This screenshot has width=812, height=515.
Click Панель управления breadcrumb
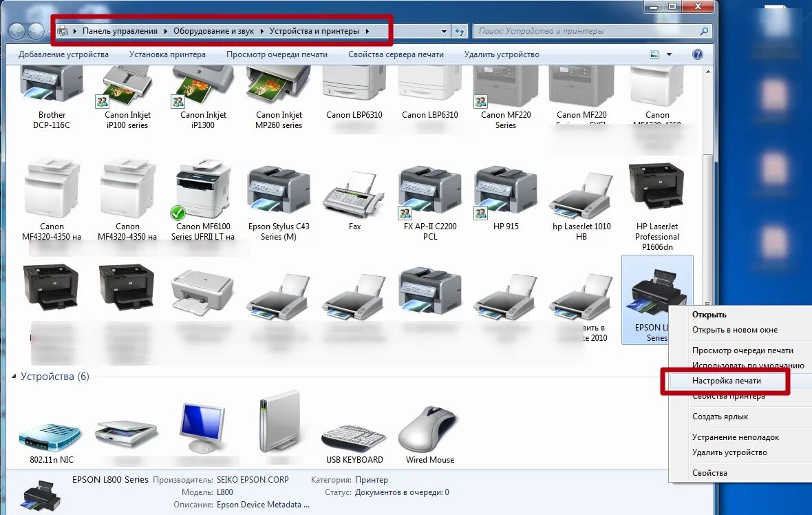pyautogui.click(x=120, y=31)
